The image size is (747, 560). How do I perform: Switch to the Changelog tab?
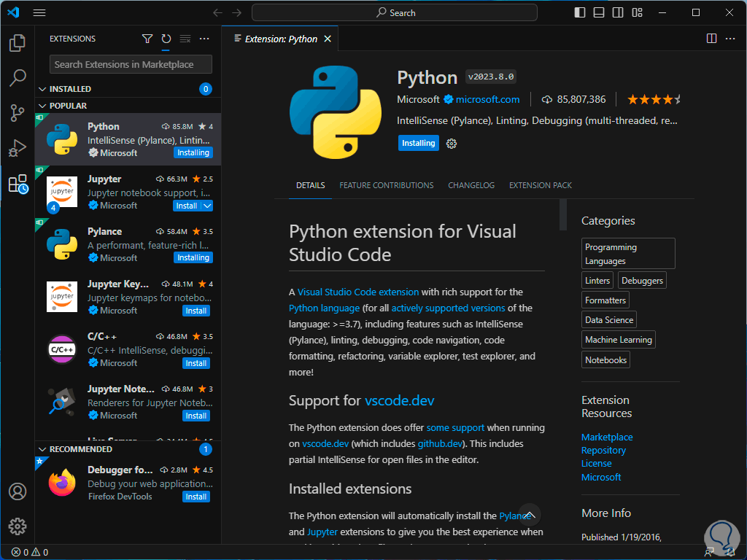[471, 185]
